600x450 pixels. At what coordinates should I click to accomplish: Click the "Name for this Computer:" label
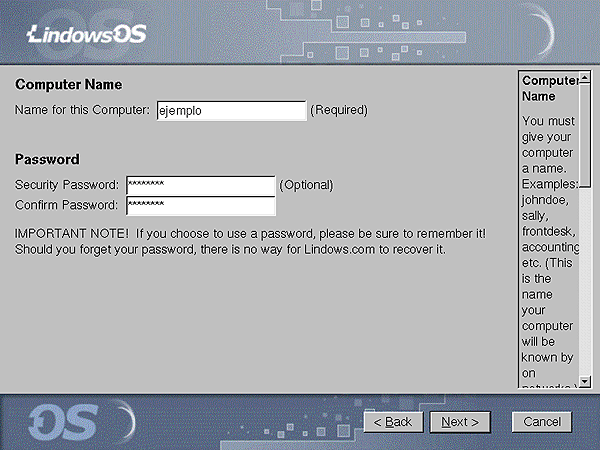pyautogui.click(x=82, y=110)
